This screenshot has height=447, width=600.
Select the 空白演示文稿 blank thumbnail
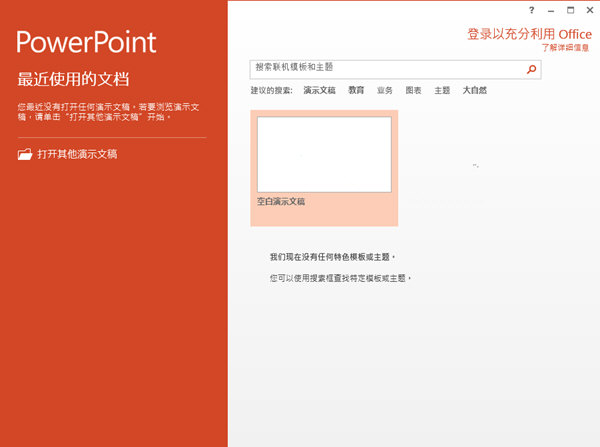point(324,155)
